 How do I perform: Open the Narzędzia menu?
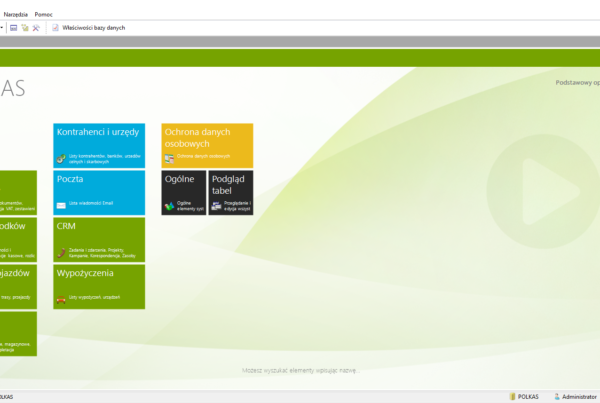click(16, 15)
